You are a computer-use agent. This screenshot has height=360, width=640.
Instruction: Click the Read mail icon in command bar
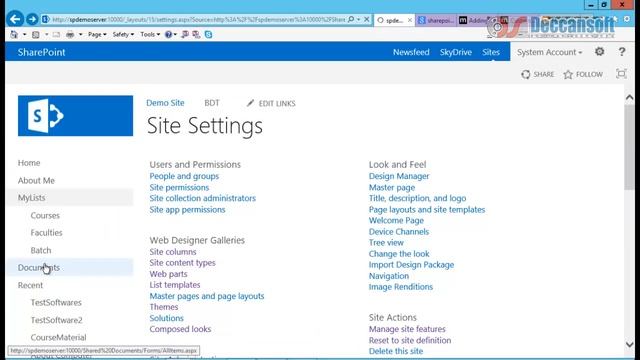click(x=56, y=35)
